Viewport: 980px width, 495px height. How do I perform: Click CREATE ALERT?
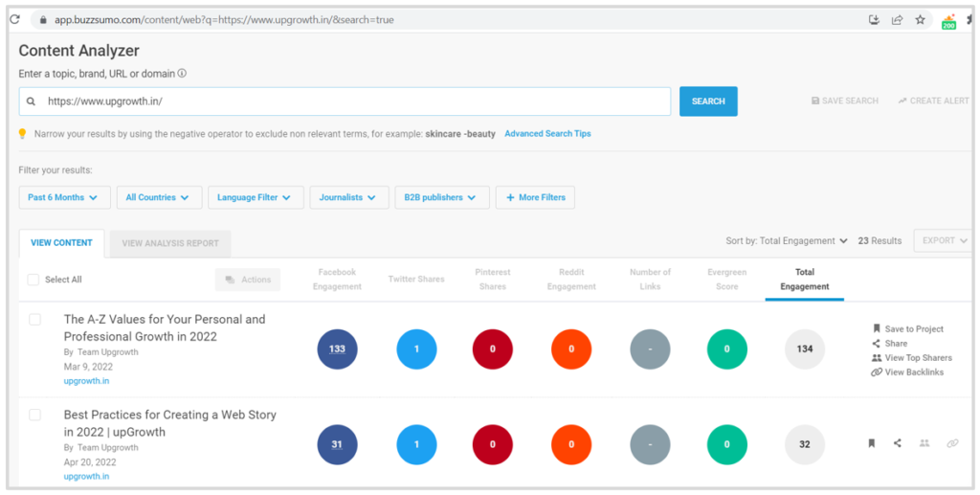[x=934, y=101]
